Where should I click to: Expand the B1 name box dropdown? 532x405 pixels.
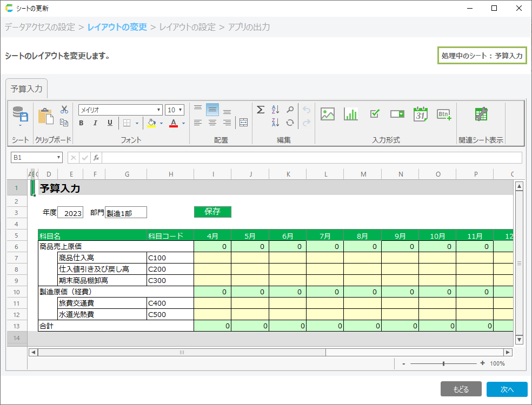[58, 158]
